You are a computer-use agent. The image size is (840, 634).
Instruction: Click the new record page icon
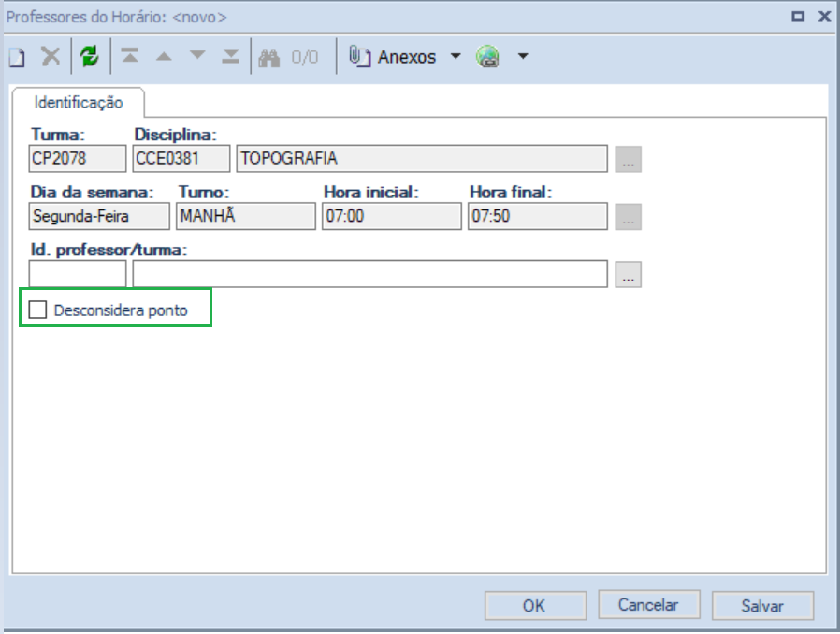(x=17, y=57)
